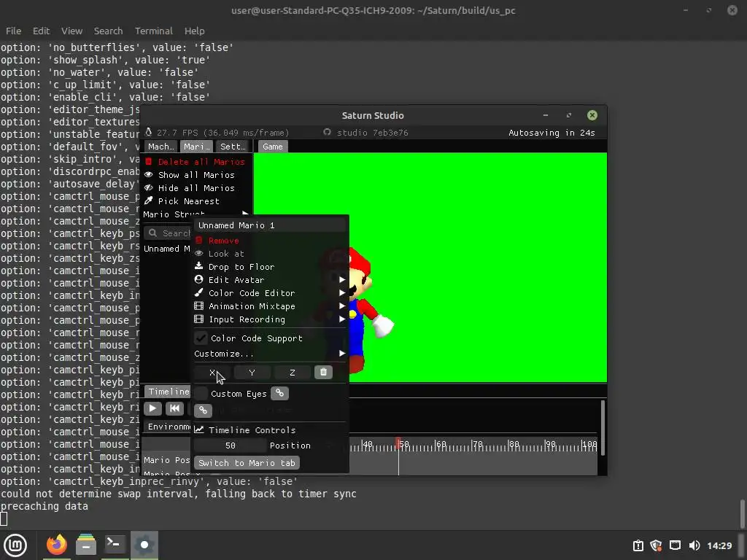The width and height of the screenshot is (747, 560).
Task: Open the Timeline tab
Action: click(x=168, y=392)
